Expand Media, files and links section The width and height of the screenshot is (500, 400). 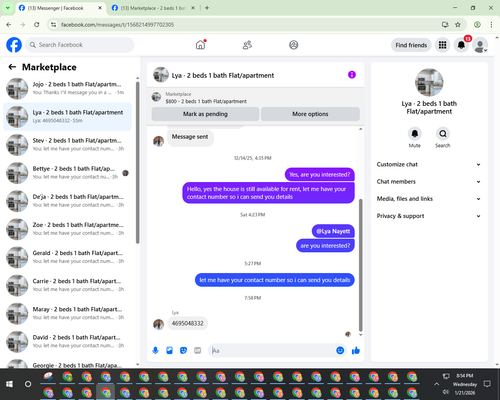pos(429,199)
